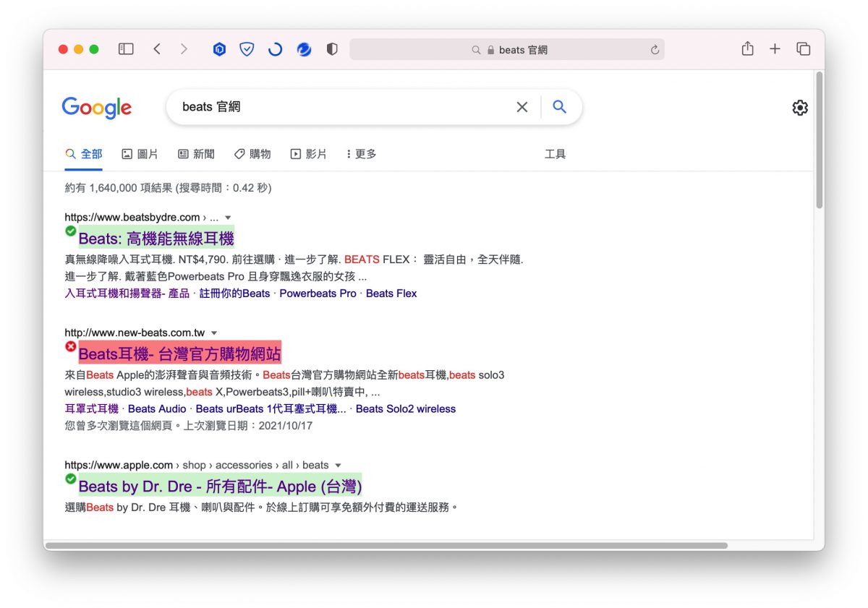Open sitelink Powerbeats Pro
This screenshot has height=608, width=868.
point(318,294)
